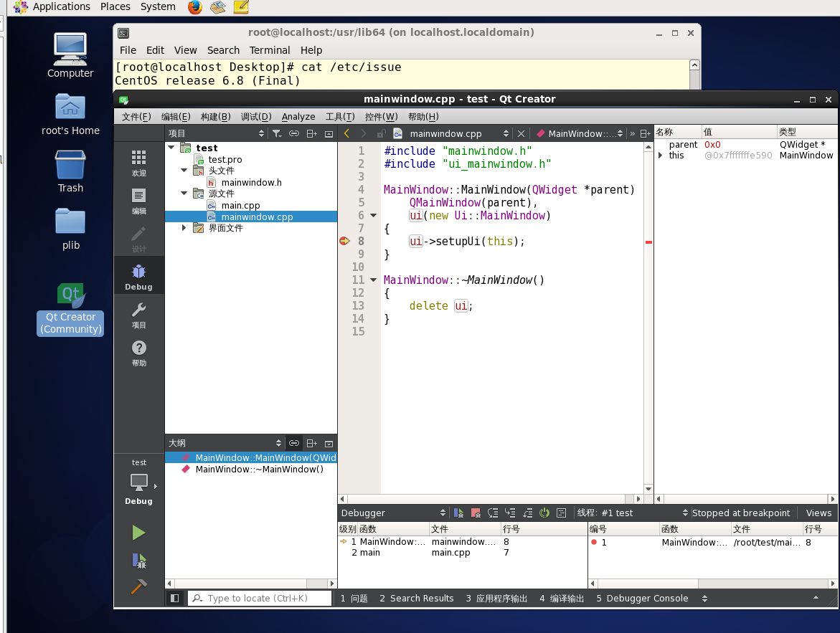Image resolution: width=840 pixels, height=633 pixels.
Task: Click the Step Out debugger icon
Action: (528, 513)
